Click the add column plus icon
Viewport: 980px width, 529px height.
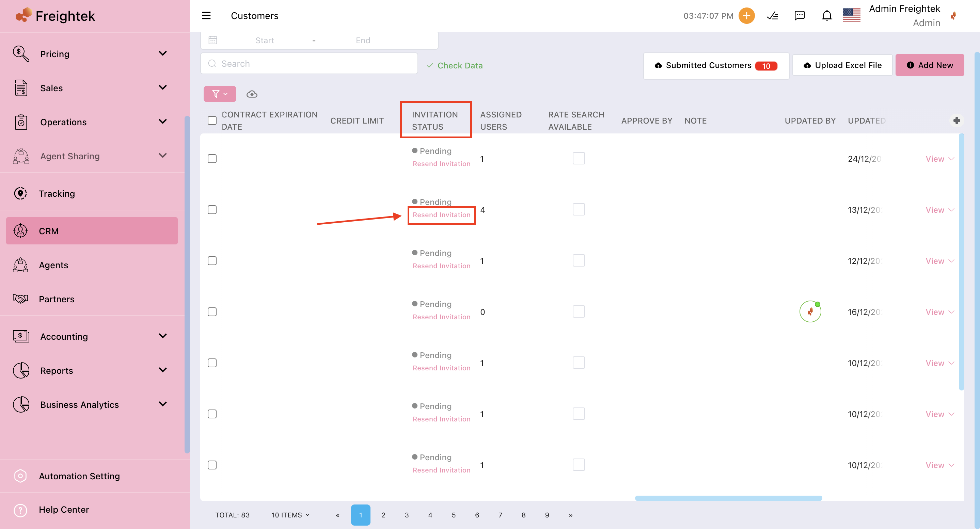[x=957, y=121]
